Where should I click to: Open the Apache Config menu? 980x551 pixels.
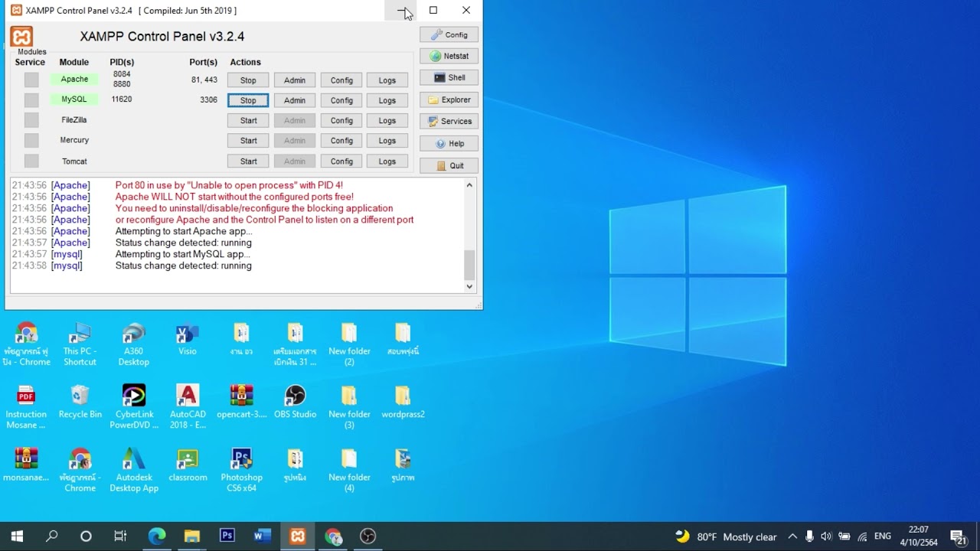(341, 80)
